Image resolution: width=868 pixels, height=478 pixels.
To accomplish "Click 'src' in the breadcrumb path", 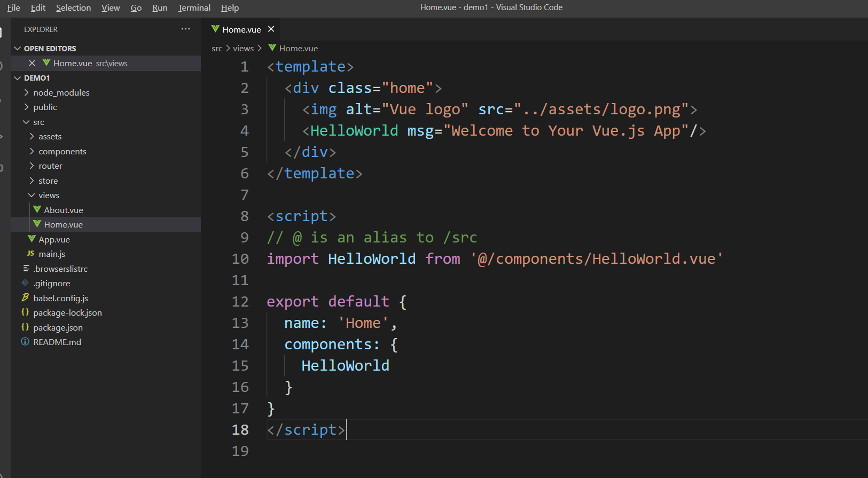I will pos(217,49).
